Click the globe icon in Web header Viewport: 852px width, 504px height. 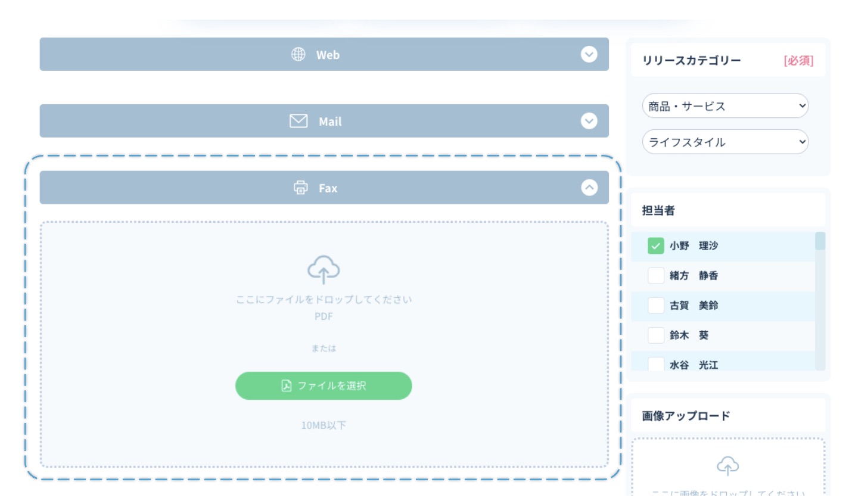tap(298, 54)
